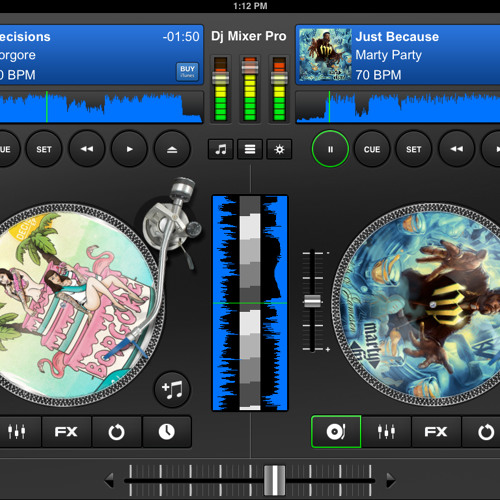500x500 pixels.
Task: Open left deck FX panel
Action: 66,431
